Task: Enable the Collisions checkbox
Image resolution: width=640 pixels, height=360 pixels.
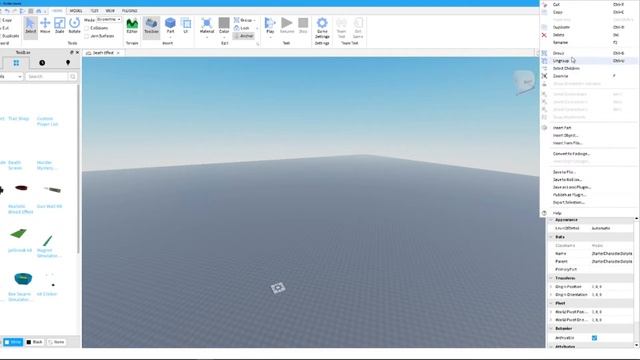Action: [87, 28]
